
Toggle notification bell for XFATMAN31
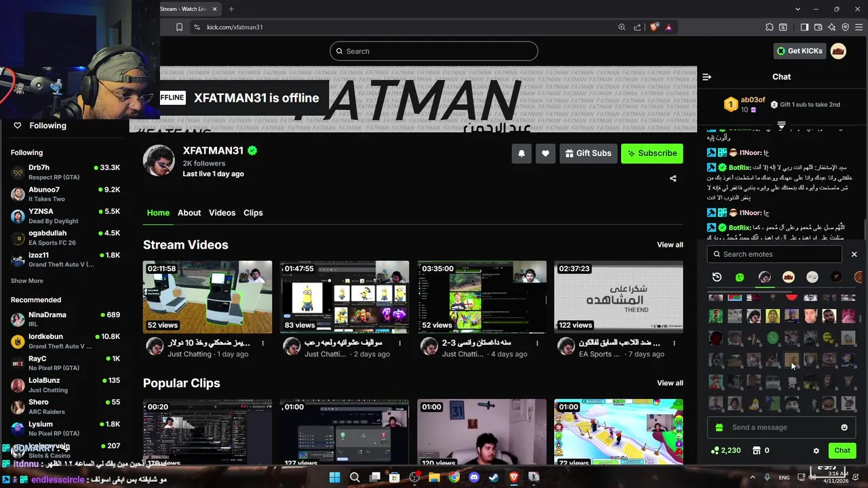click(x=521, y=153)
